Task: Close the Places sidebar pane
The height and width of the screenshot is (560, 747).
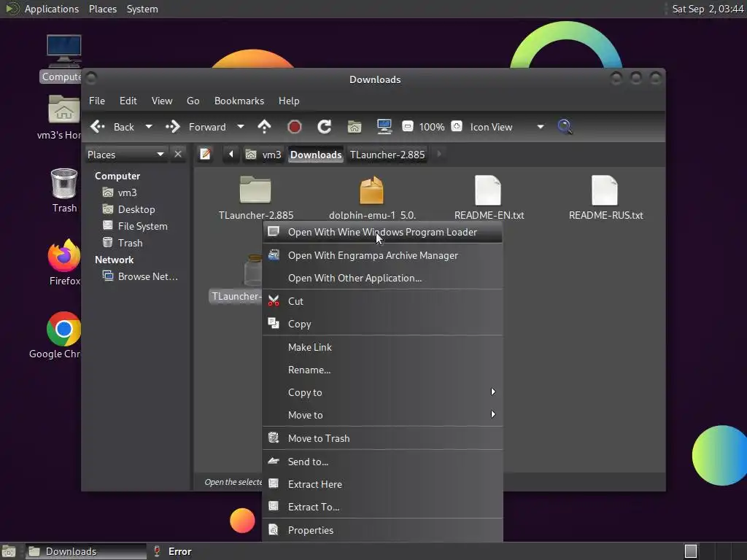Action: coord(178,155)
